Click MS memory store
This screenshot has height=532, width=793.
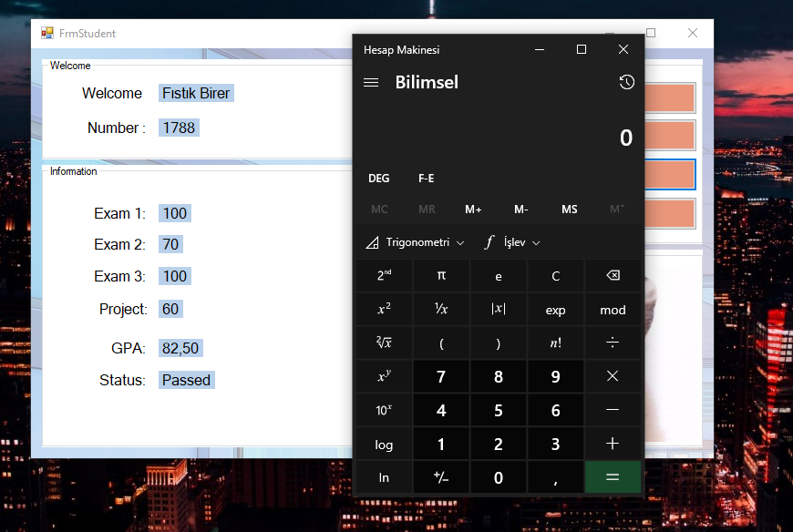569,210
